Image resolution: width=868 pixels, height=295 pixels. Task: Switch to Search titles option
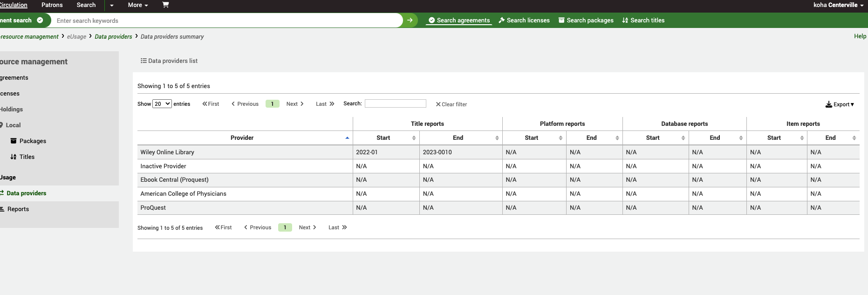(643, 21)
